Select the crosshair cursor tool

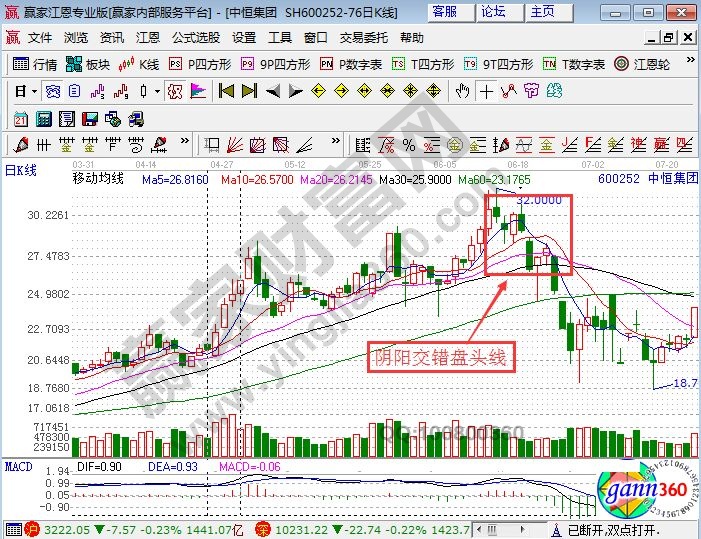coord(486,91)
